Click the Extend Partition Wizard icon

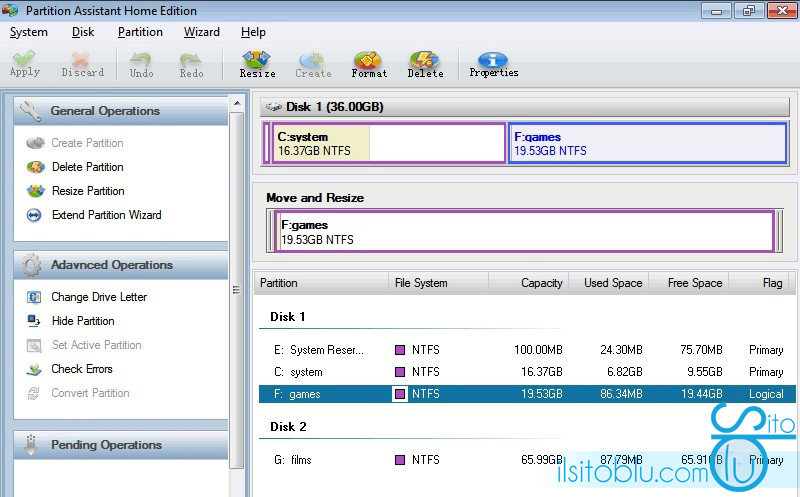click(34, 215)
